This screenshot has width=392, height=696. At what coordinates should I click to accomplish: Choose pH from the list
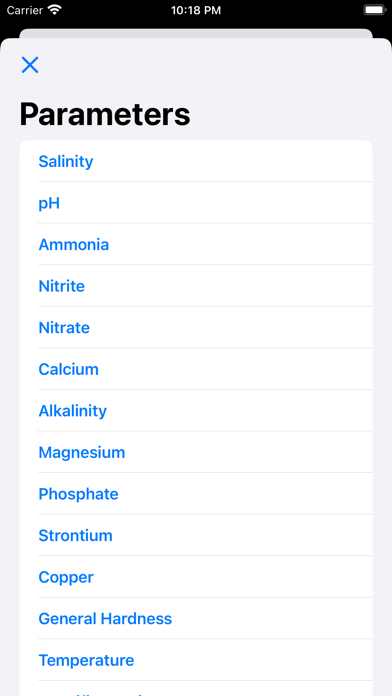(196, 203)
